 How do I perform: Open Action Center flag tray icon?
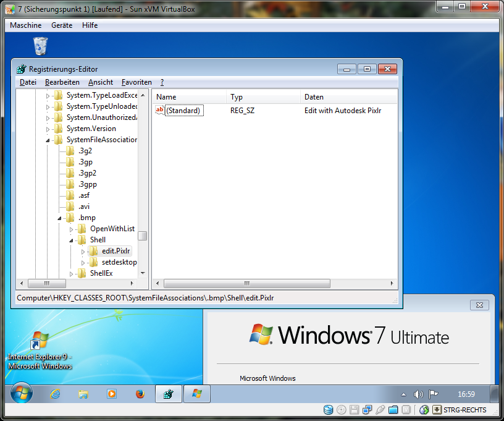tap(434, 394)
